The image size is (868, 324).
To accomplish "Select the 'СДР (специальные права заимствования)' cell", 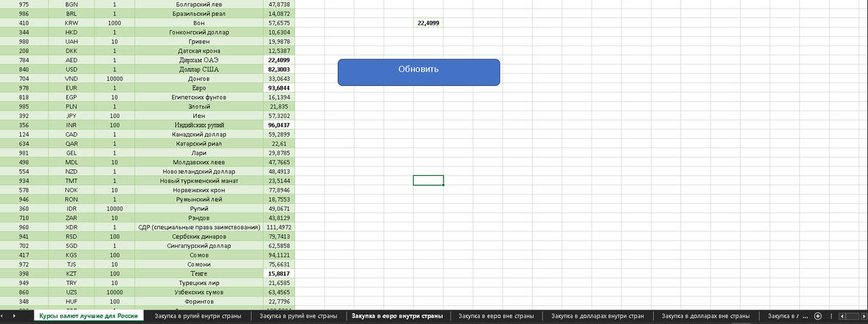I will click(199, 227).
